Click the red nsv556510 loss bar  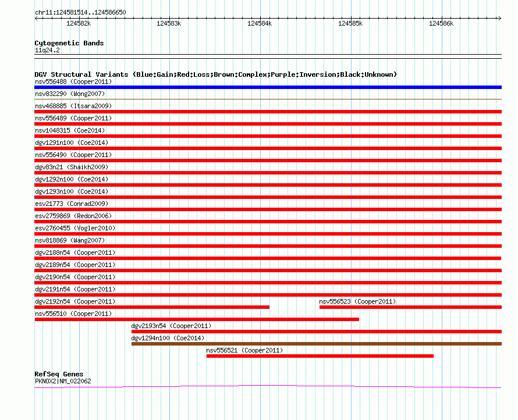click(x=197, y=319)
